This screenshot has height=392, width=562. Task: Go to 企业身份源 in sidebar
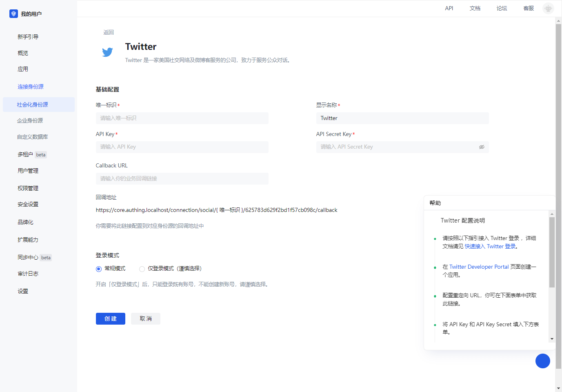point(30,120)
